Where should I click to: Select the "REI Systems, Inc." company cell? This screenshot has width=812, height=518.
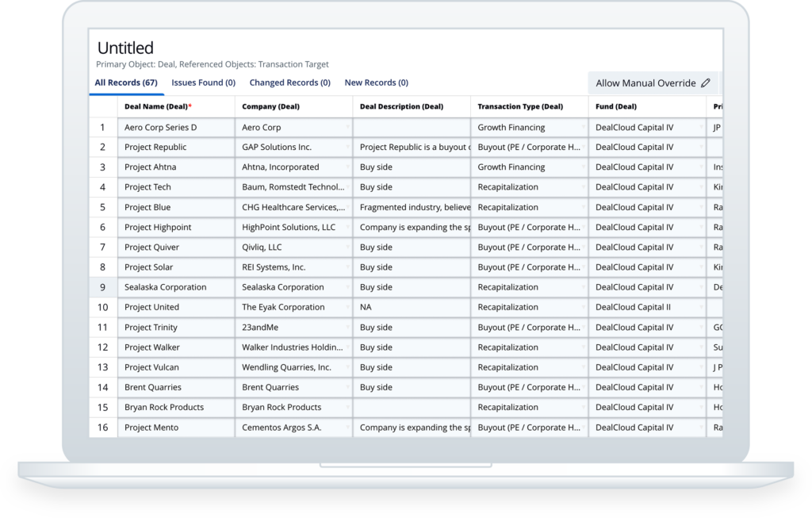pyautogui.click(x=294, y=267)
